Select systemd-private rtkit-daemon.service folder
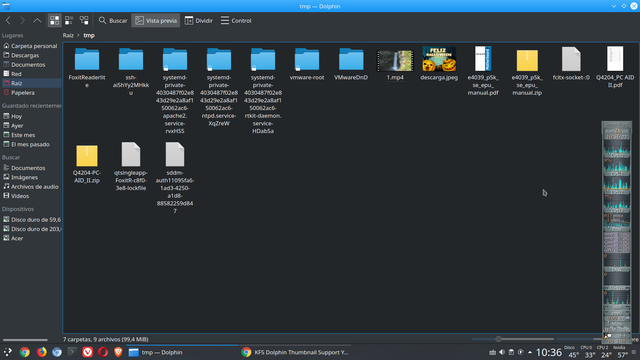The image size is (640, 360). click(x=263, y=90)
